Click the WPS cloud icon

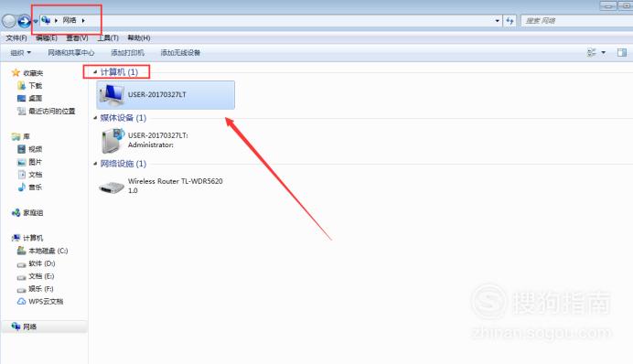[21, 302]
